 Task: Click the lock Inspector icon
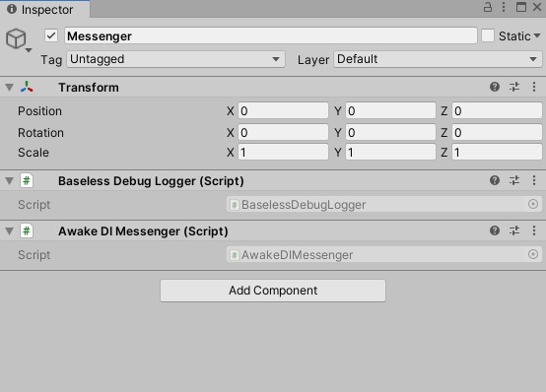click(488, 7)
